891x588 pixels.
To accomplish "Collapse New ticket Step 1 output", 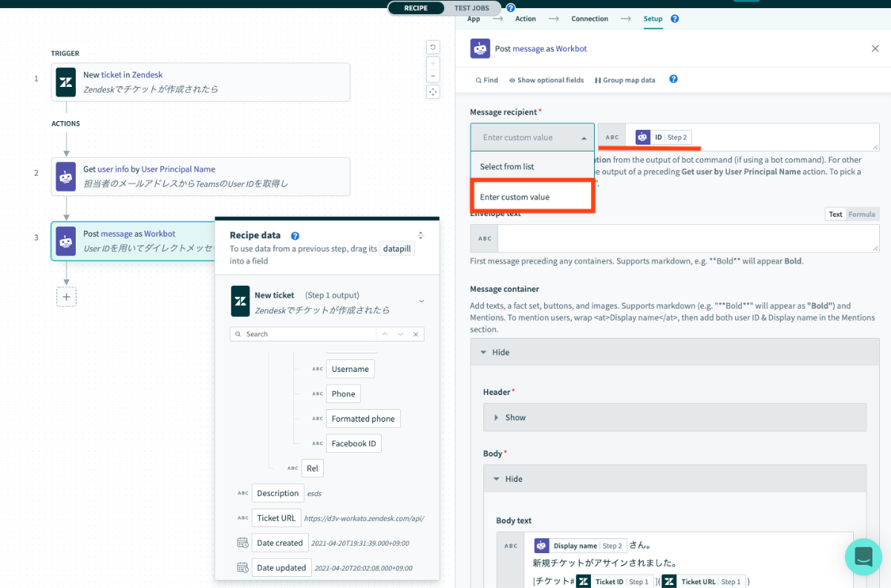I will tap(422, 301).
